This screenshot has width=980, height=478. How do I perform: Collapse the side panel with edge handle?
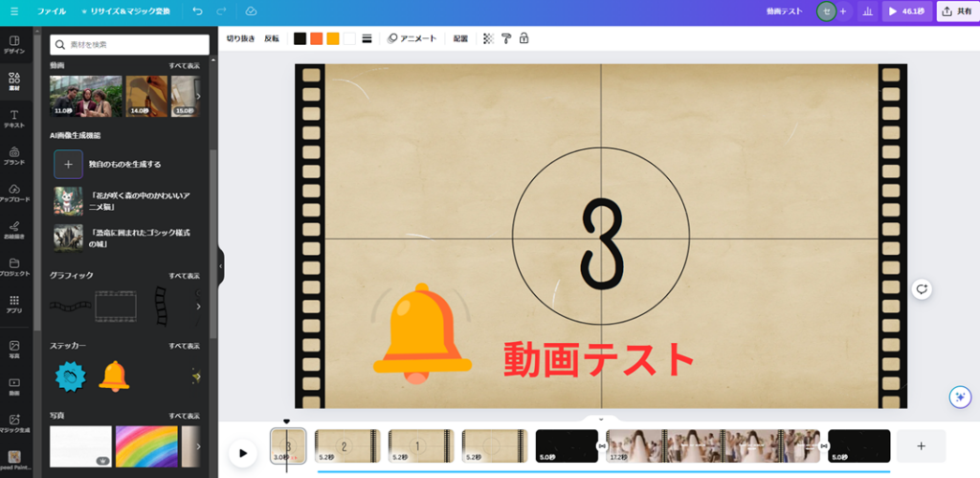[x=220, y=266]
